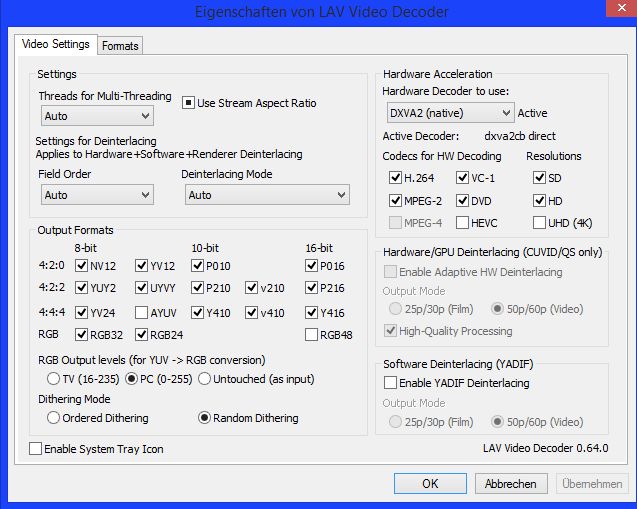The width and height of the screenshot is (637, 509).
Task: Toggle P010 output format checkbox
Action: pyautogui.click(x=197, y=266)
